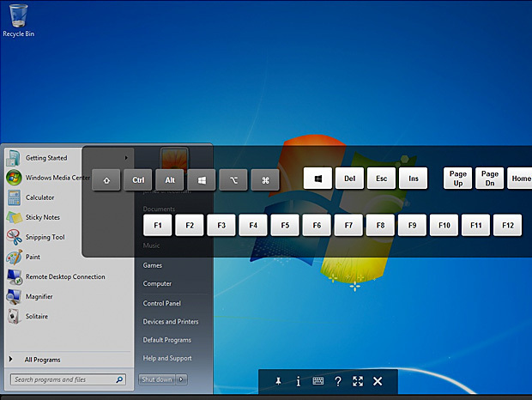Click the pin icon in the bottom toolbar

(278, 381)
